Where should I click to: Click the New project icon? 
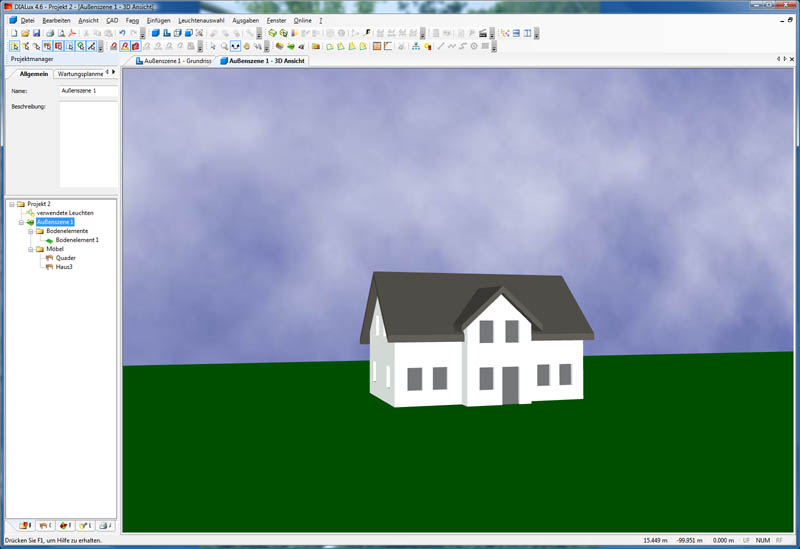pos(13,33)
